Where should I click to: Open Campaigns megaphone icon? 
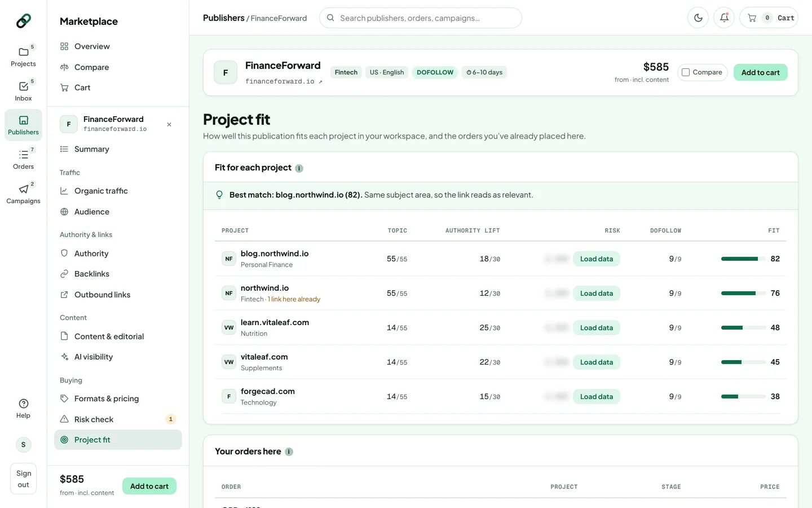pos(23,194)
